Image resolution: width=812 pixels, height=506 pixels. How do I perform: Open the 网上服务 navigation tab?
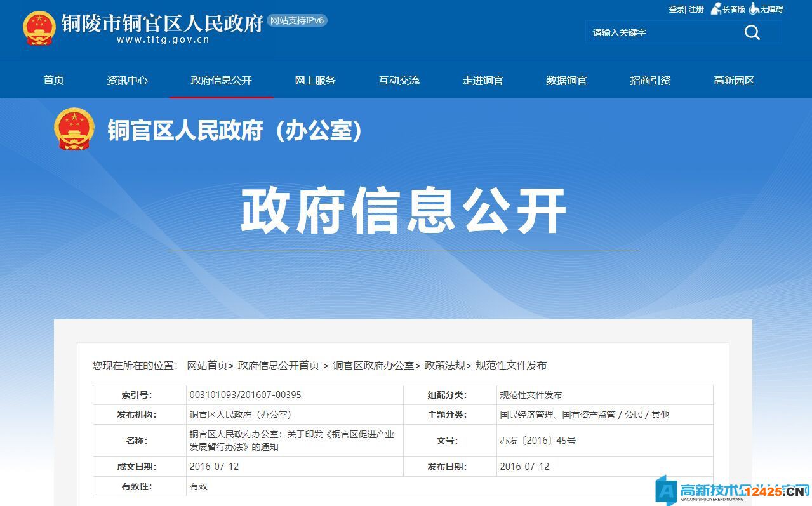[x=316, y=80]
